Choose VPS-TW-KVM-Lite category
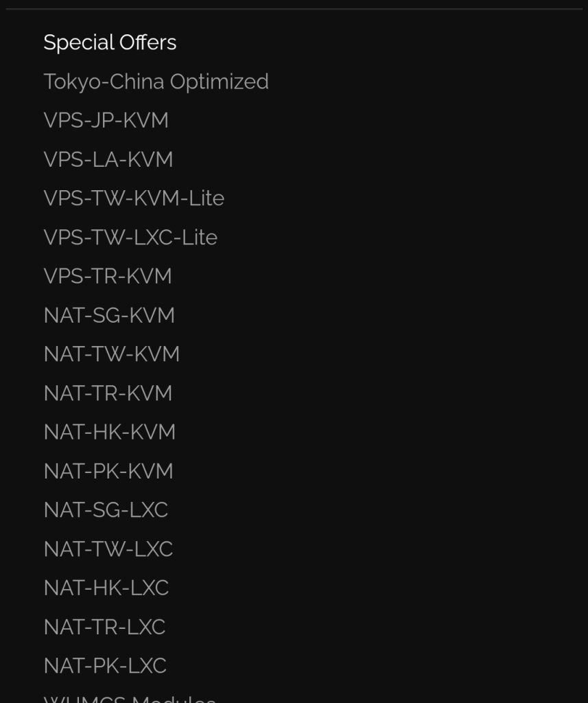The image size is (588, 703). coord(134,198)
